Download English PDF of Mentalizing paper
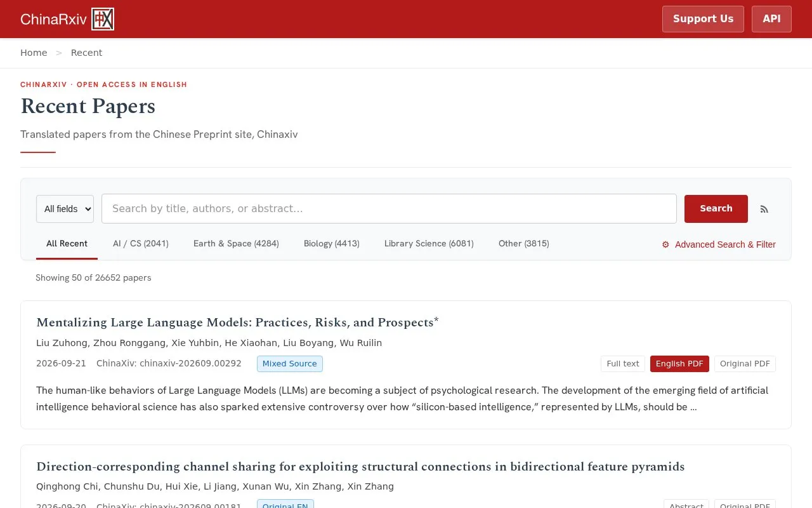The image size is (812, 508). [x=679, y=364]
